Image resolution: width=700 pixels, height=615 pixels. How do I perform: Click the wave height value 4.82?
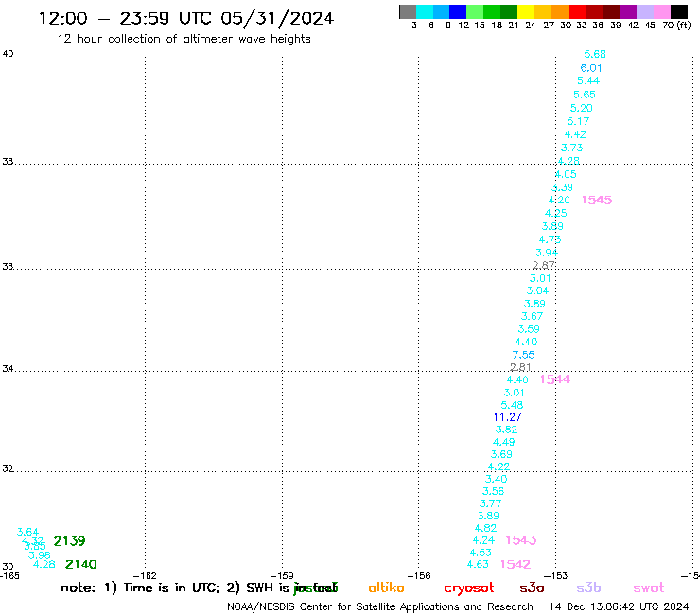(x=485, y=528)
